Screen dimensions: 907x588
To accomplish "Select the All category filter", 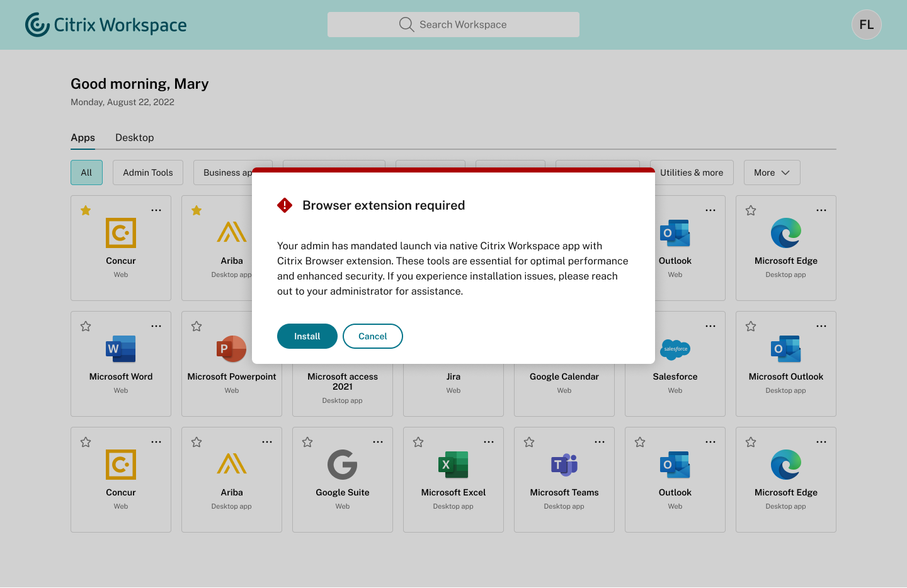I will 86,172.
